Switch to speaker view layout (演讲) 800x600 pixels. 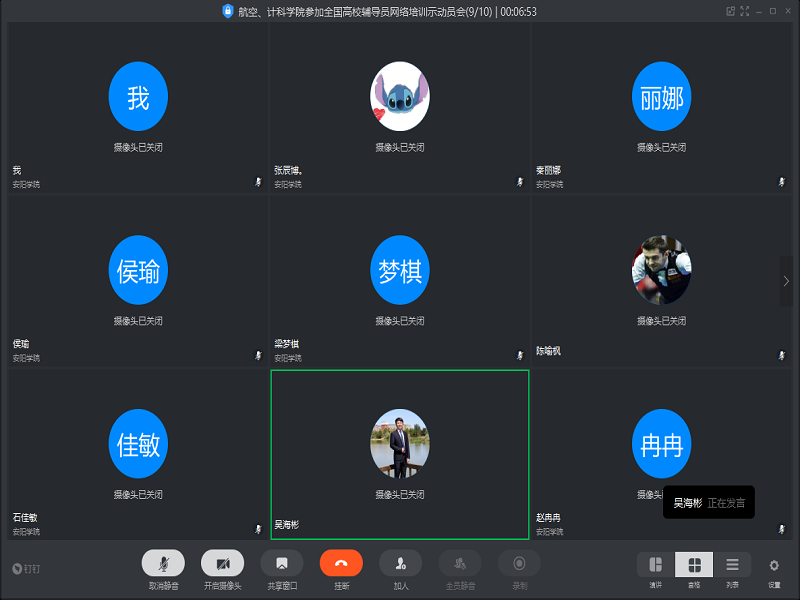(656, 565)
